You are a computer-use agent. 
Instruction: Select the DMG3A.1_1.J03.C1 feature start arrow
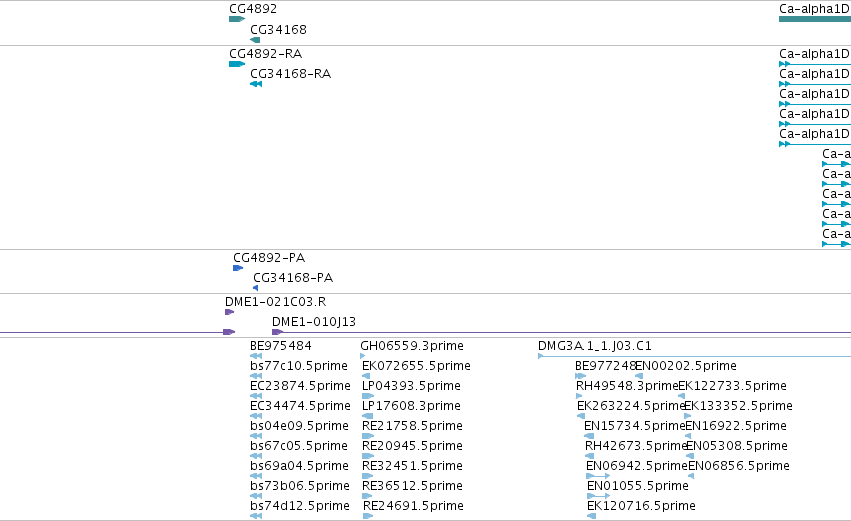pos(541,356)
